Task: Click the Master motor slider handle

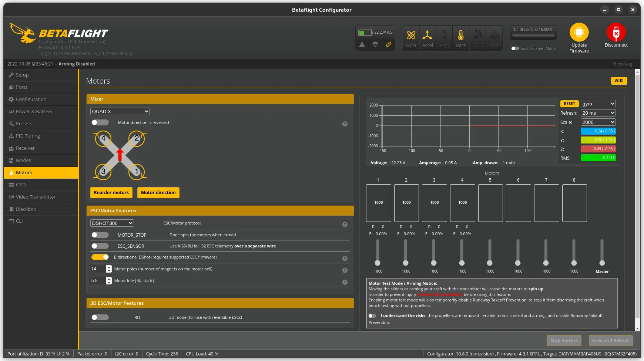Action: coord(602,263)
